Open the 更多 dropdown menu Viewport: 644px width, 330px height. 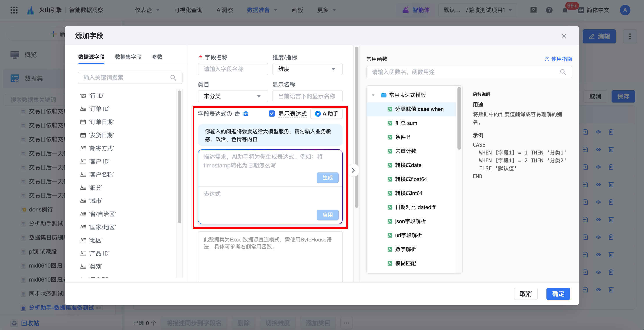[327, 10]
